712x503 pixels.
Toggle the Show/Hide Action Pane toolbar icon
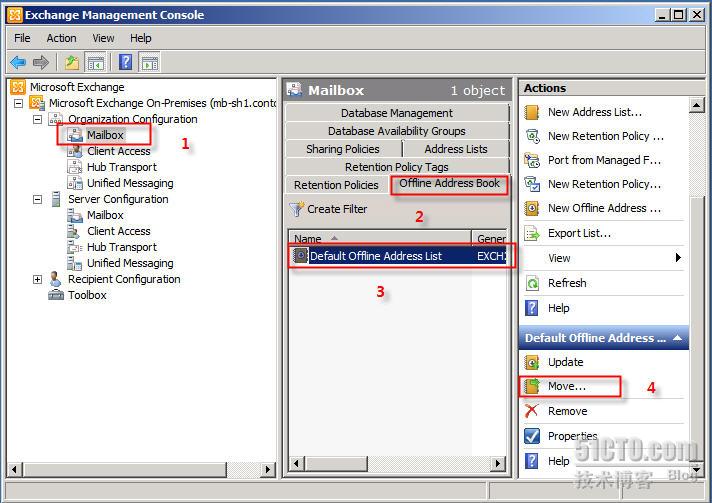[150, 62]
